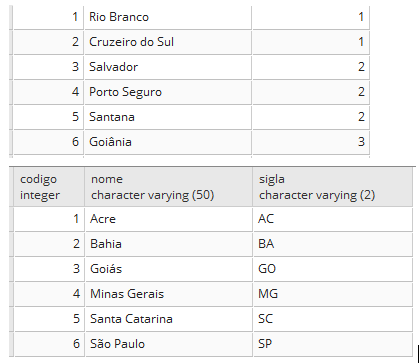Select the row header for Acre row
The height and width of the screenshot is (364, 419).
click(12, 219)
